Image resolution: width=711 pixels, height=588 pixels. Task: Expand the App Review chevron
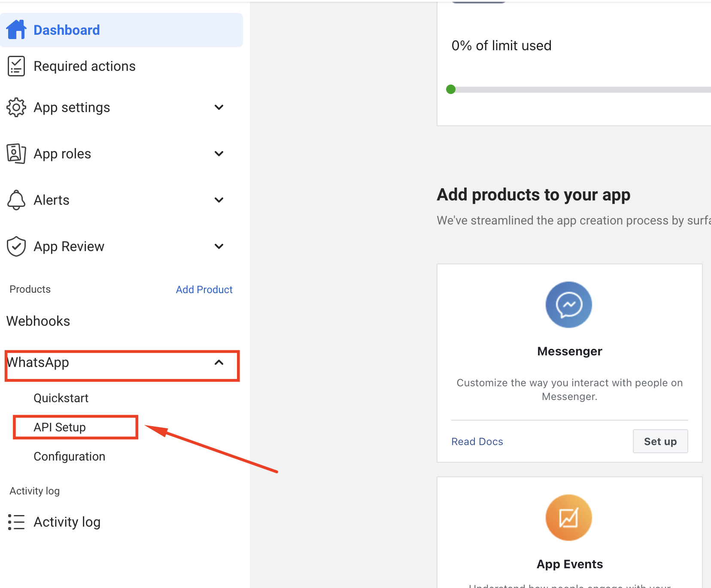pos(219,246)
